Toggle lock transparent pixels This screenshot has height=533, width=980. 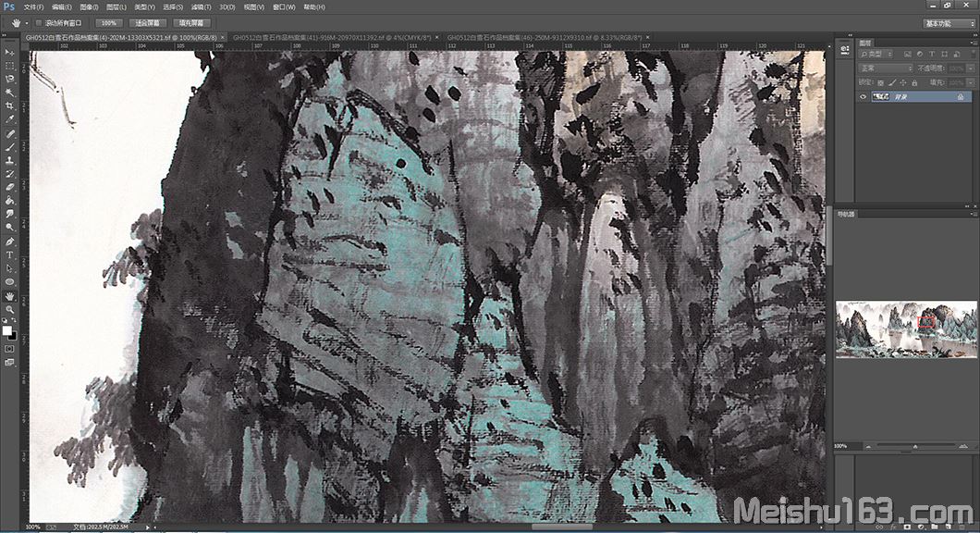pos(881,82)
